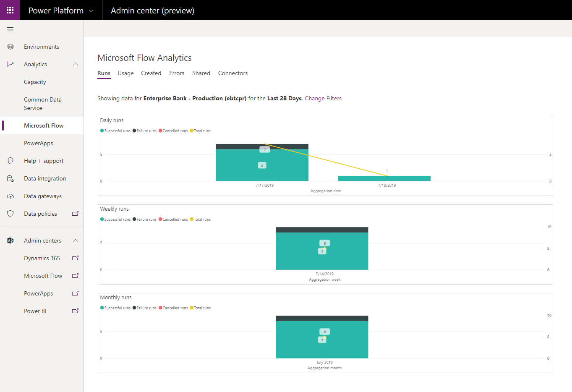Open the app launcher waffle icon
The height and width of the screenshot is (392, 572).
tap(10, 10)
